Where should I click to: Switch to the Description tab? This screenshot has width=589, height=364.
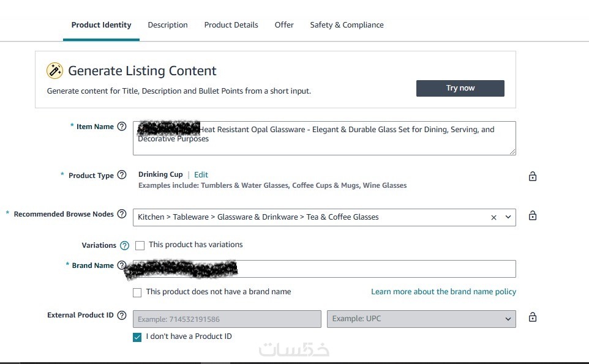(168, 25)
